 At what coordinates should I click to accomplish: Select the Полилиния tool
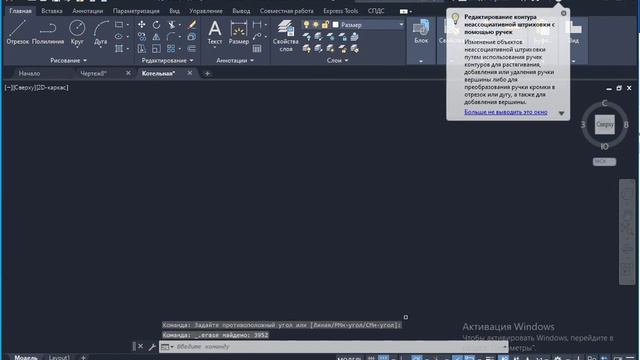pos(48,32)
